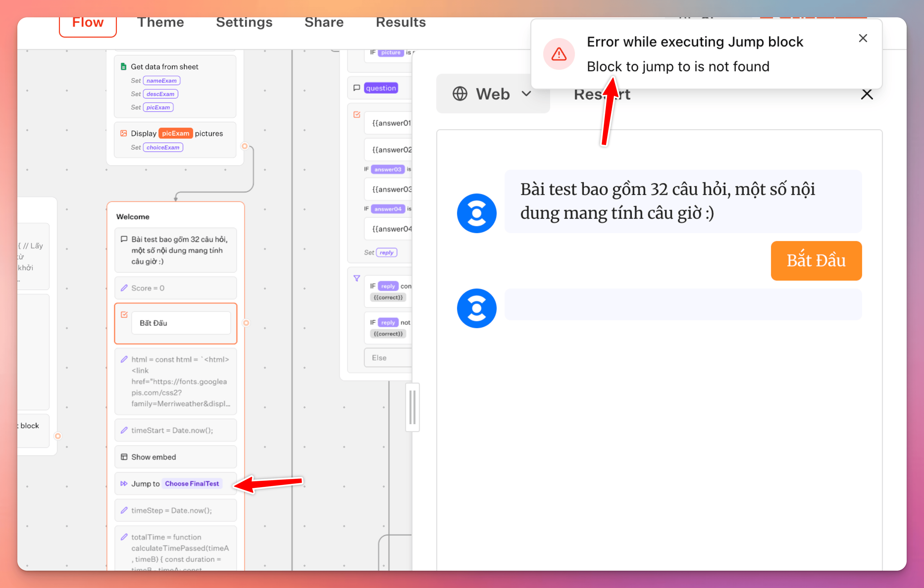Image resolution: width=924 pixels, height=588 pixels.
Task: Click the red warning triangle icon
Action: click(559, 54)
